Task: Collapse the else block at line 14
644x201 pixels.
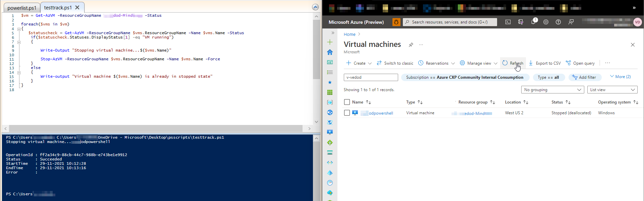Action: pos(19,73)
